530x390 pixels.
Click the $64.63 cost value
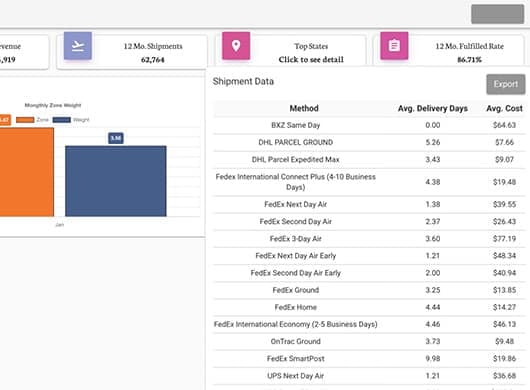click(504, 125)
